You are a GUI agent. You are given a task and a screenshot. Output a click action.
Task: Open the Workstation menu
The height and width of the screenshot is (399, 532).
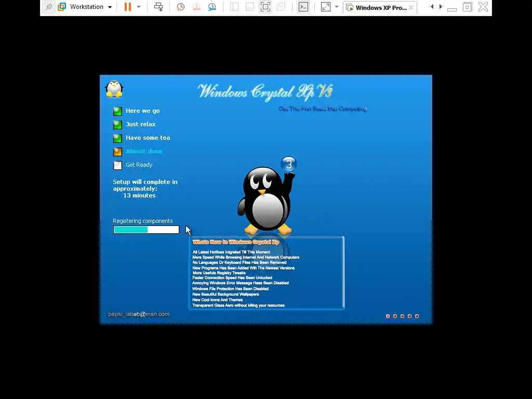[87, 7]
